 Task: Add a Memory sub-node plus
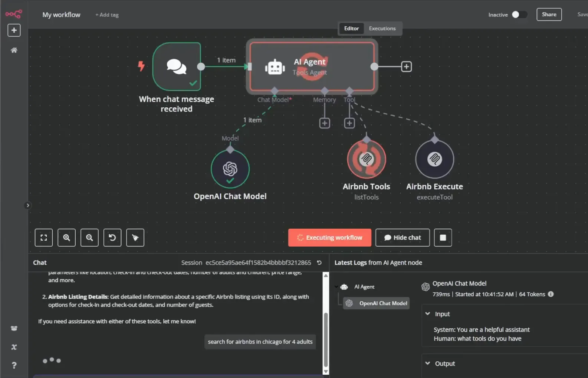(325, 123)
